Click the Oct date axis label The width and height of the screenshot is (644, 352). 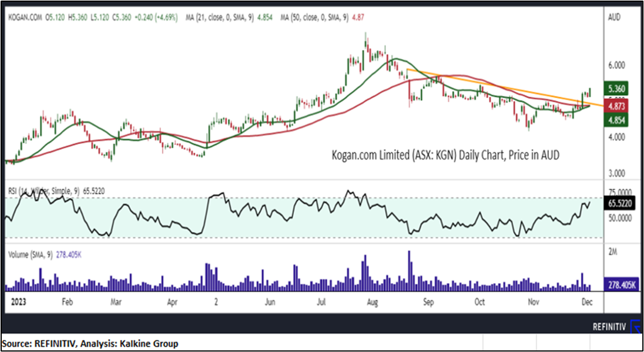[479, 302]
